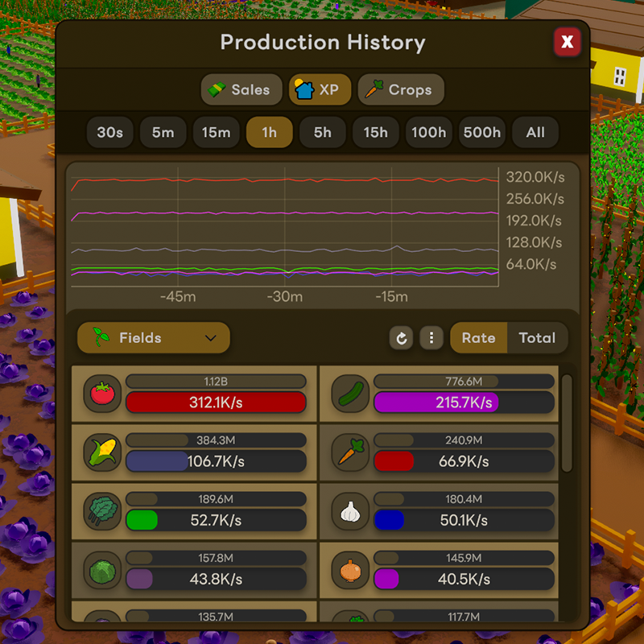
Task: Choose the All time range button
Action: click(x=535, y=132)
